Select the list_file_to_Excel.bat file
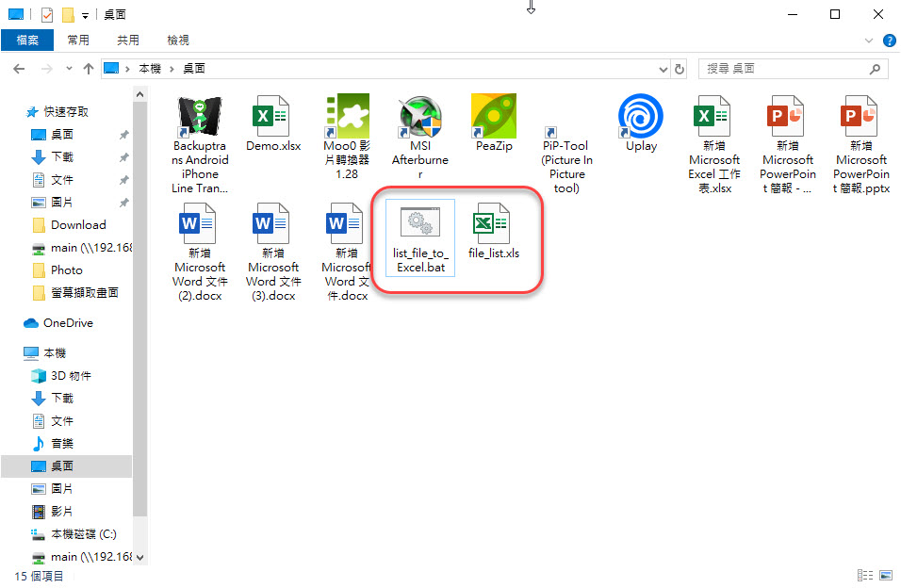Image resolution: width=901 pixels, height=588 pixels. 420,238
